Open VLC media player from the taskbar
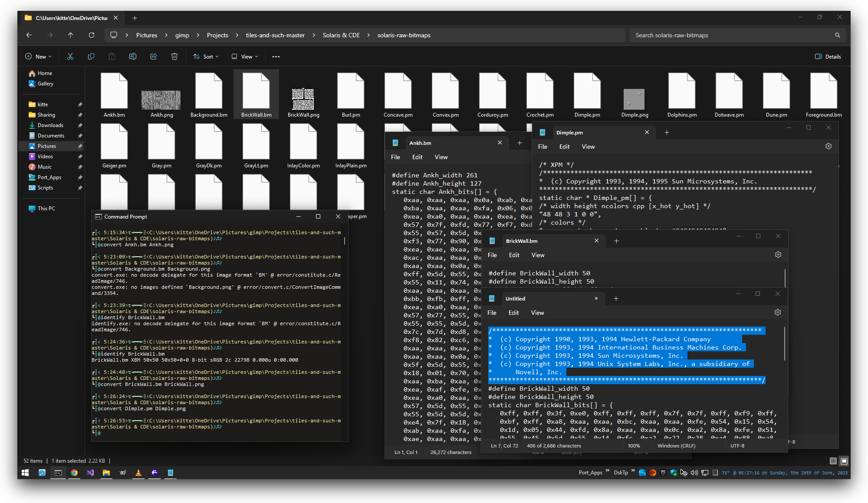The image size is (868, 503). point(138,473)
